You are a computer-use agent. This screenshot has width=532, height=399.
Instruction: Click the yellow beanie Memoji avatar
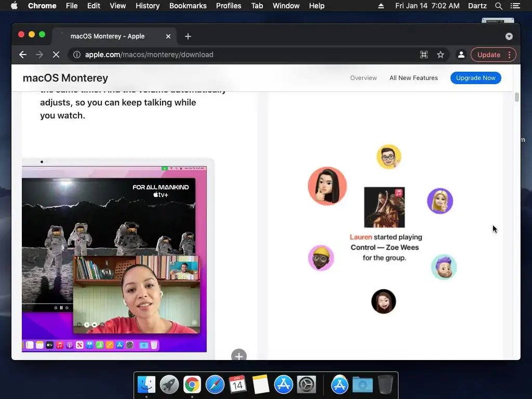click(x=321, y=258)
